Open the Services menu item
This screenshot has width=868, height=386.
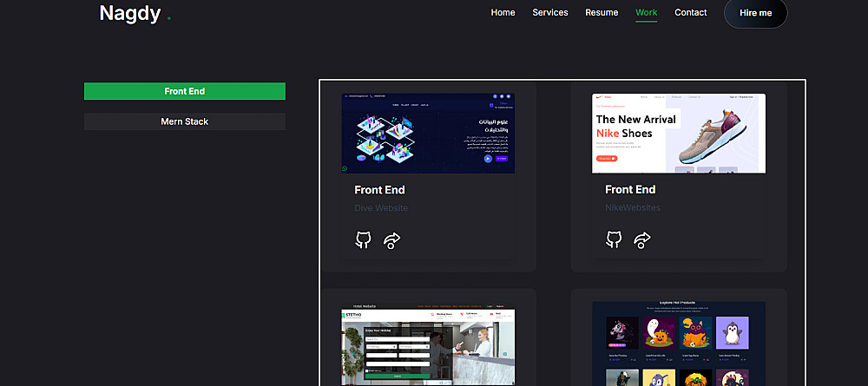(x=550, y=12)
